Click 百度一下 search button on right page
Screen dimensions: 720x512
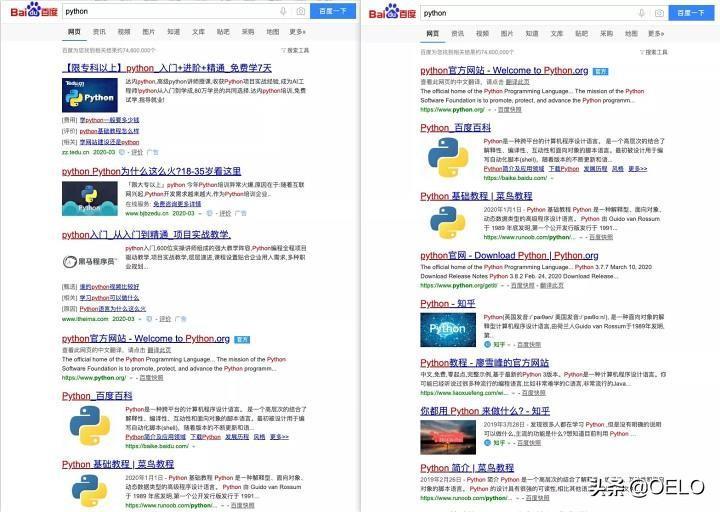[692, 13]
